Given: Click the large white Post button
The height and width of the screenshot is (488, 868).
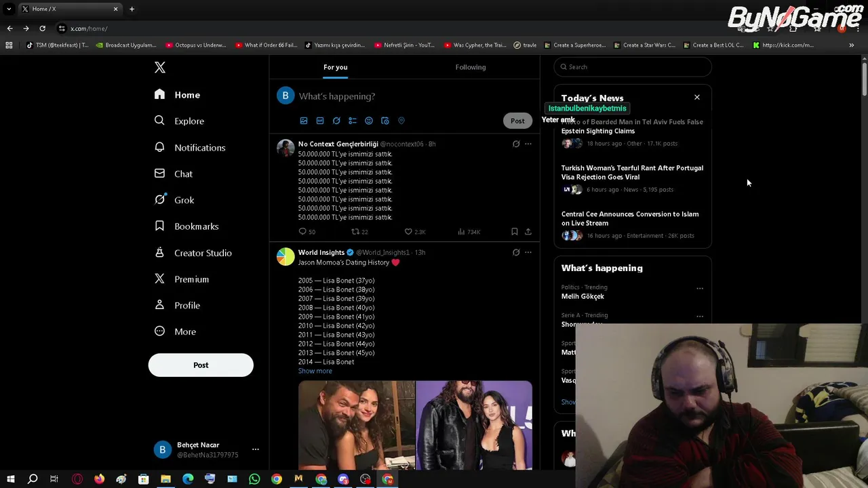Looking at the screenshot, I should [201, 365].
